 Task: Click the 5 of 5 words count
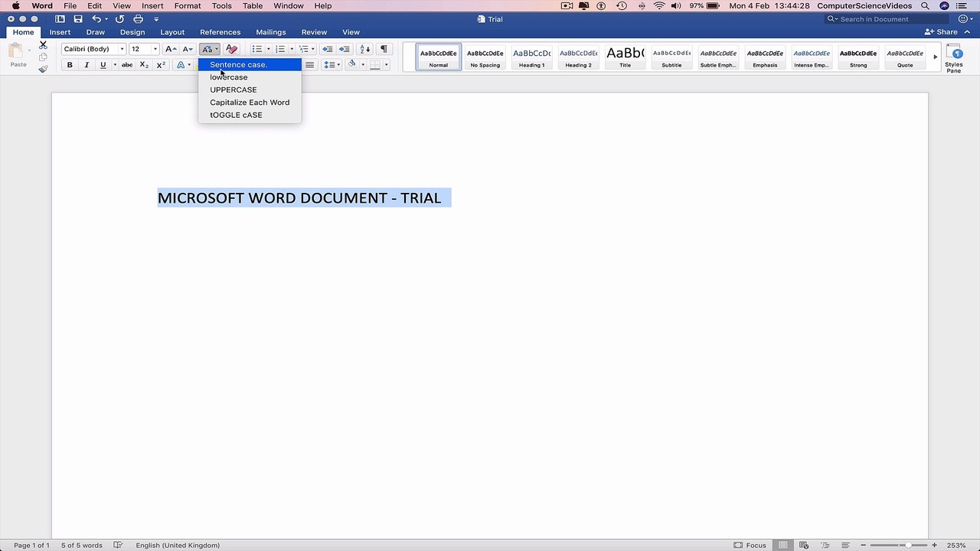coord(82,545)
